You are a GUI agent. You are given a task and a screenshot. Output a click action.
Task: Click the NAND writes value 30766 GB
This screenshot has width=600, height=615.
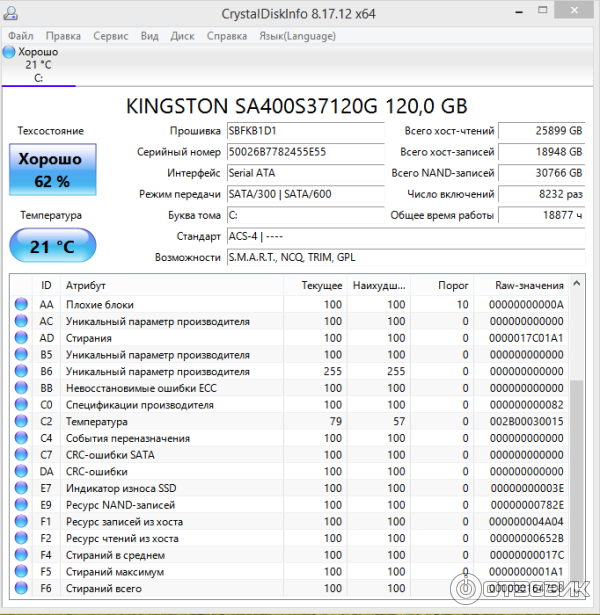pos(542,173)
